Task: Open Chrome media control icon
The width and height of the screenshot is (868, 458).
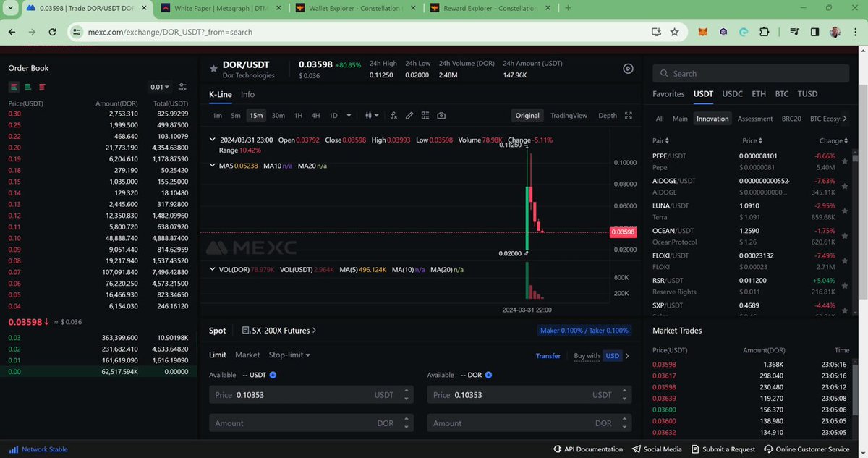Action: click(795, 32)
